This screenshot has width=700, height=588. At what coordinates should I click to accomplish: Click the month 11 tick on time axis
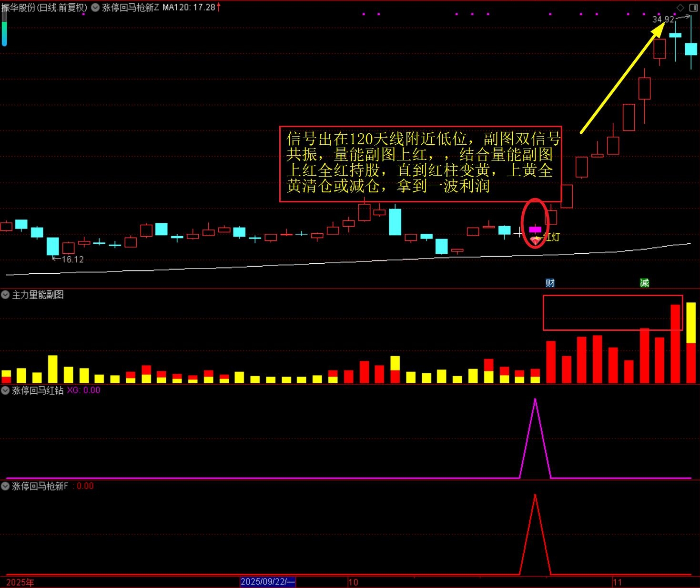[617, 582]
